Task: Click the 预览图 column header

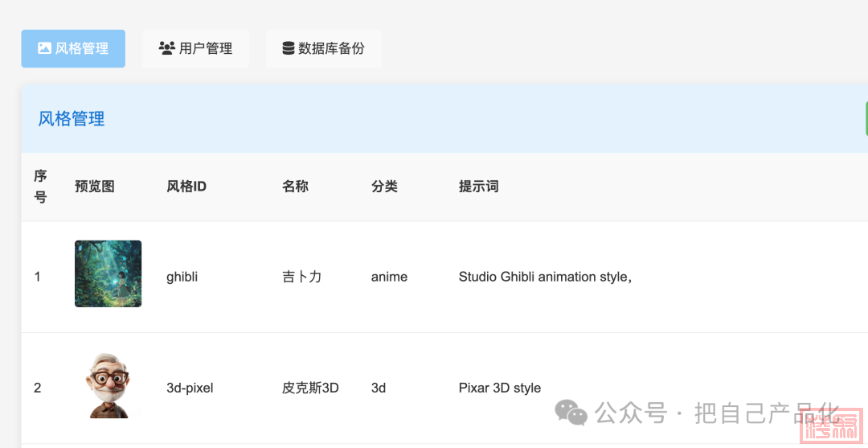Action: pos(95,187)
